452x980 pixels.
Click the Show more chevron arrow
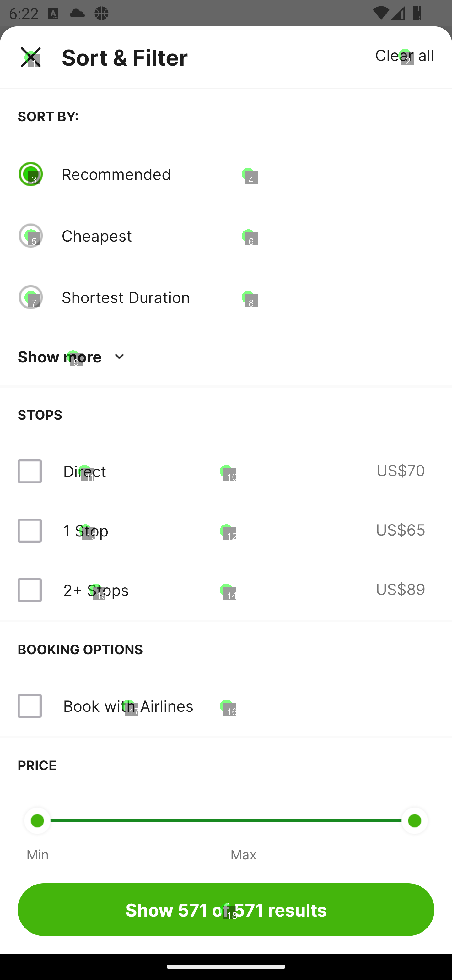[x=119, y=357]
